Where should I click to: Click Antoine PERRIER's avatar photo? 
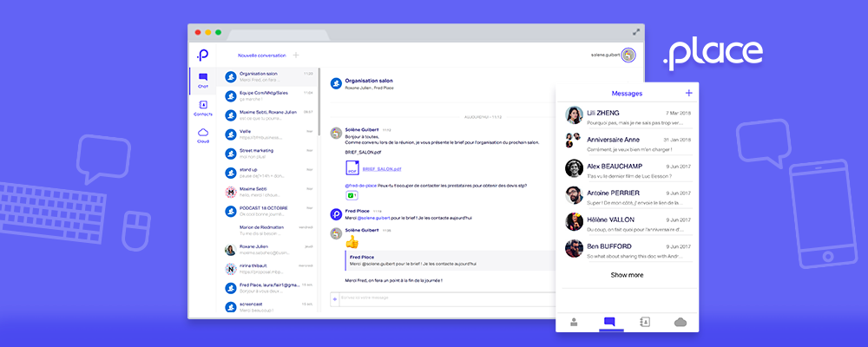[x=574, y=195]
